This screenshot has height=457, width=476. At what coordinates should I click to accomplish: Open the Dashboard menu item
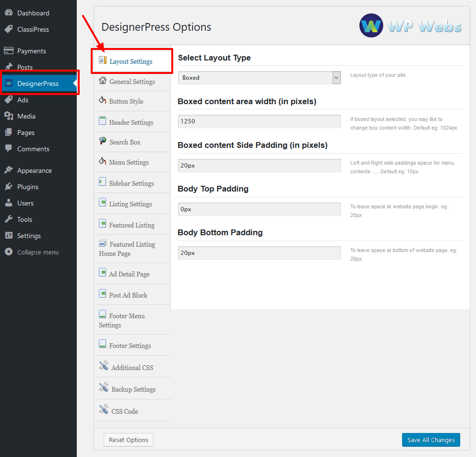click(x=38, y=13)
